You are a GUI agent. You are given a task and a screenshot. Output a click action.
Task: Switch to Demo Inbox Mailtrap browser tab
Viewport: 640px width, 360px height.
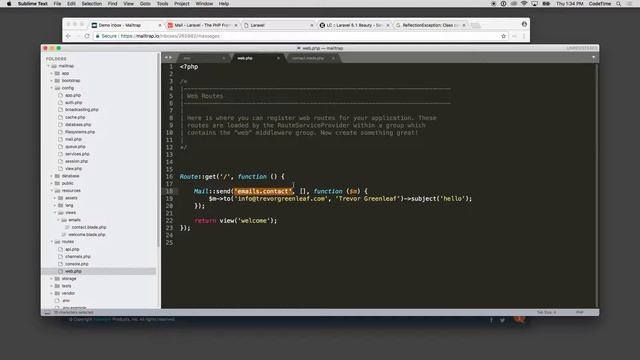[x=127, y=25]
